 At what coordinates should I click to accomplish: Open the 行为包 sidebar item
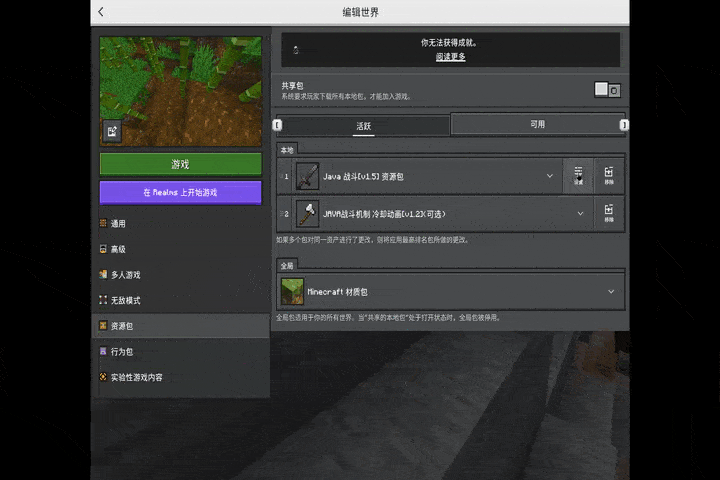[x=181, y=352]
